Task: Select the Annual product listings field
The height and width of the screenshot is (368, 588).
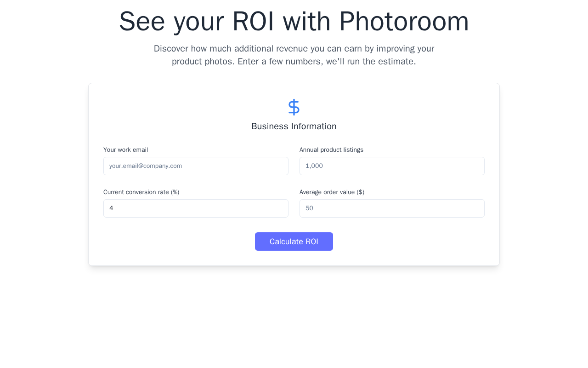Action: 392,166
